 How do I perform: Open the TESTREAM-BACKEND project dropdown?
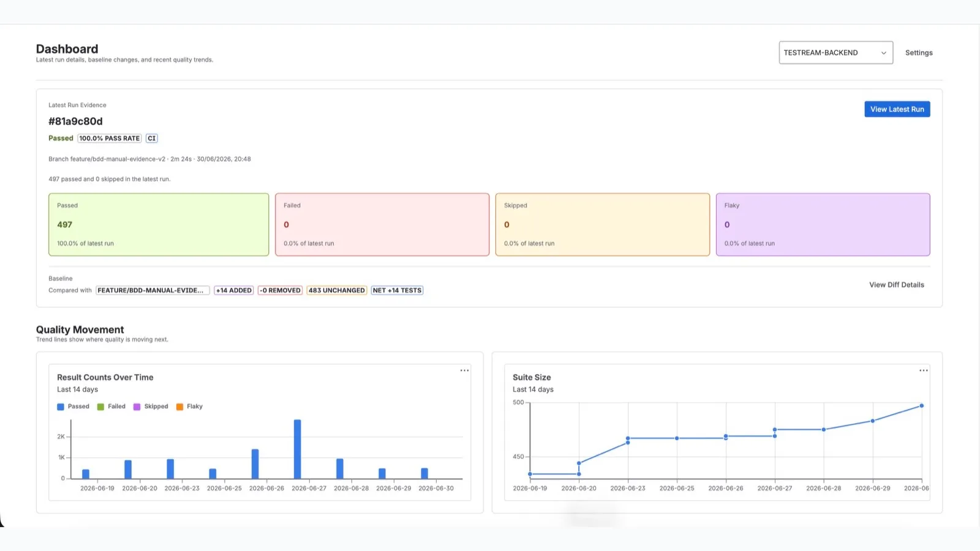click(x=835, y=53)
